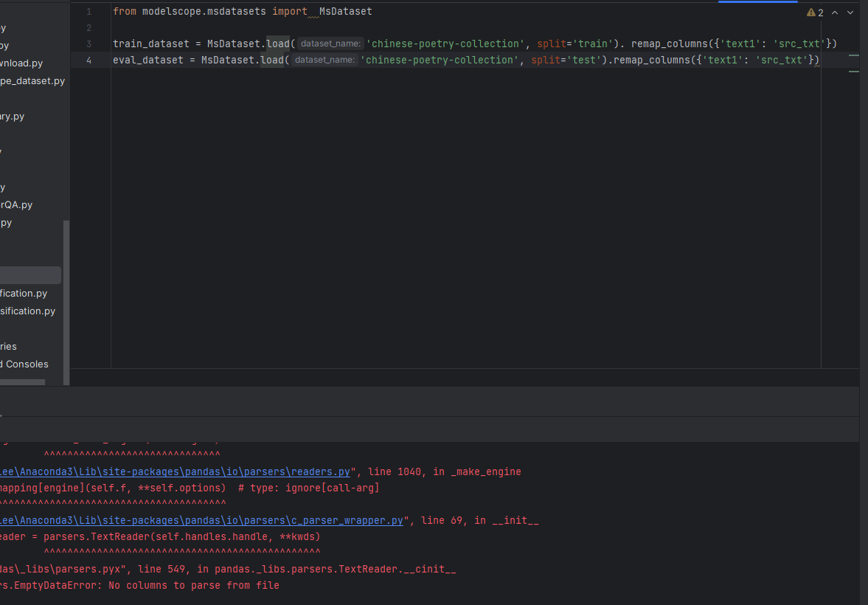Open the Consoles node in project tree
868x605 pixels.
(24, 364)
